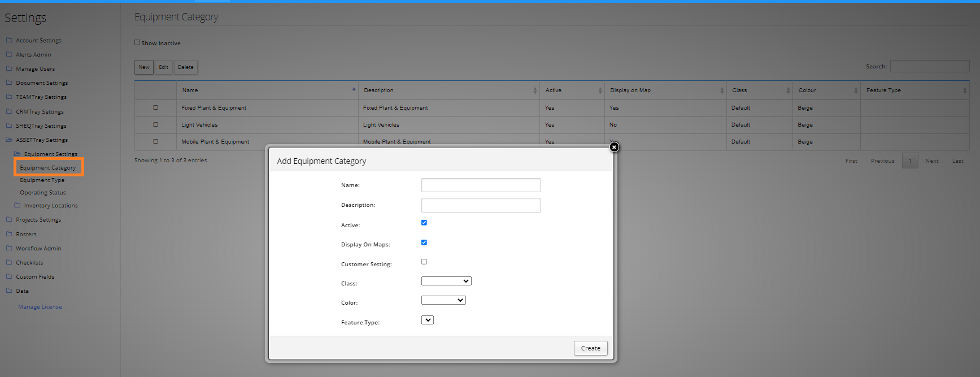Image resolution: width=980 pixels, height=377 pixels.
Task: Close the Add Equipment Category dialog
Action: (x=614, y=147)
